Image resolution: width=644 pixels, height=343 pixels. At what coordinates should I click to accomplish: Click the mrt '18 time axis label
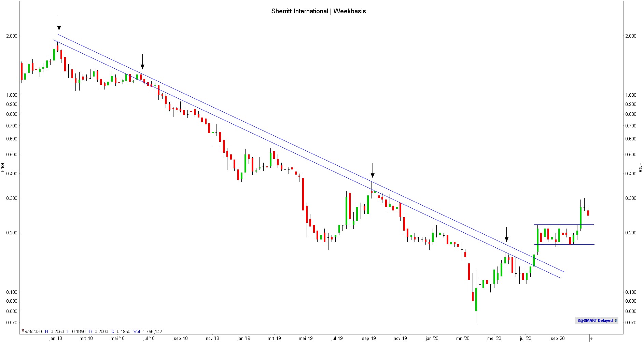click(x=86, y=339)
